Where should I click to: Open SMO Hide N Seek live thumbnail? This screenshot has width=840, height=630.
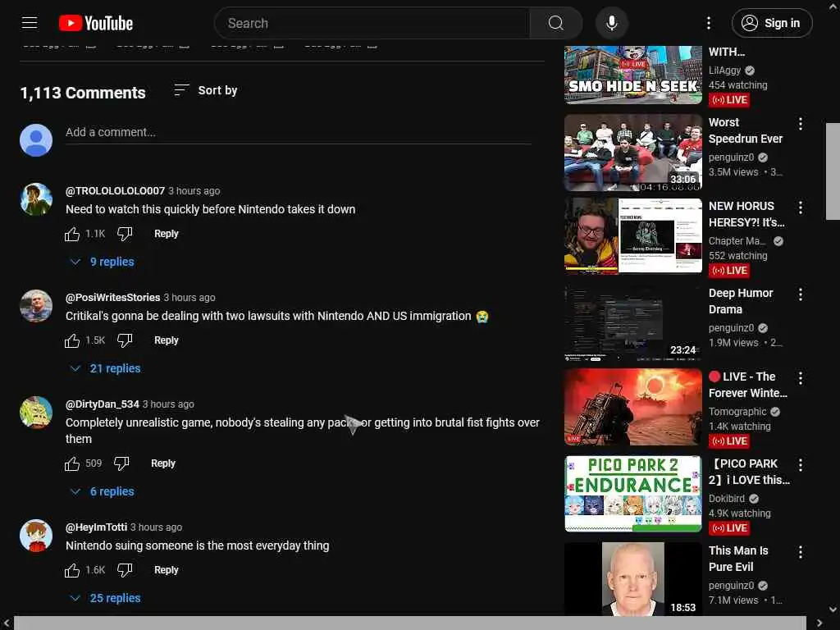633,75
